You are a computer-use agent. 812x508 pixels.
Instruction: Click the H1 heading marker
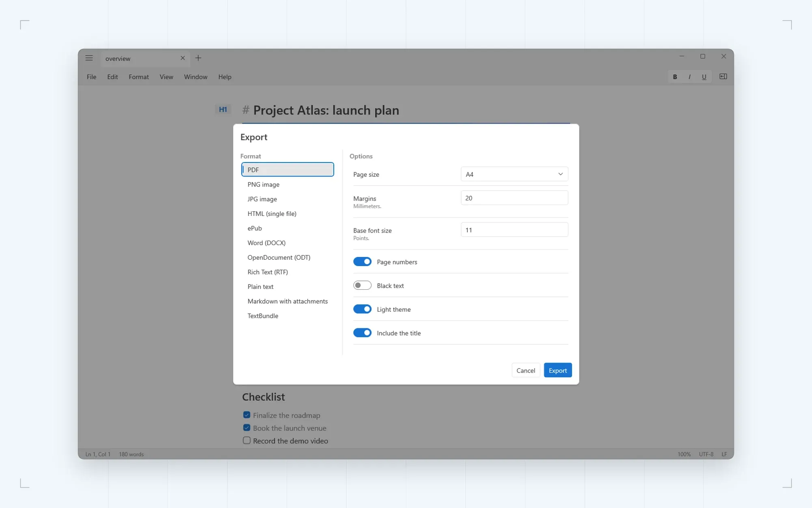coord(223,109)
